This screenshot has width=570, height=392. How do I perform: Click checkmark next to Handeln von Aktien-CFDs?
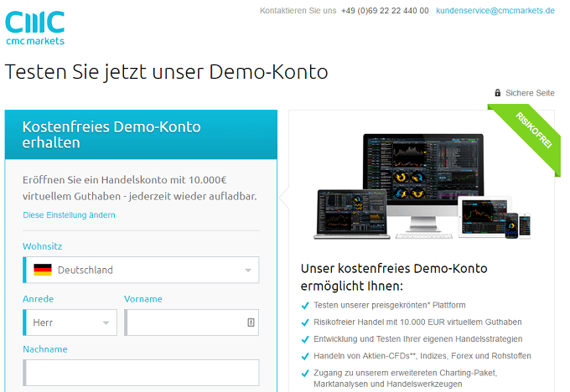click(305, 356)
